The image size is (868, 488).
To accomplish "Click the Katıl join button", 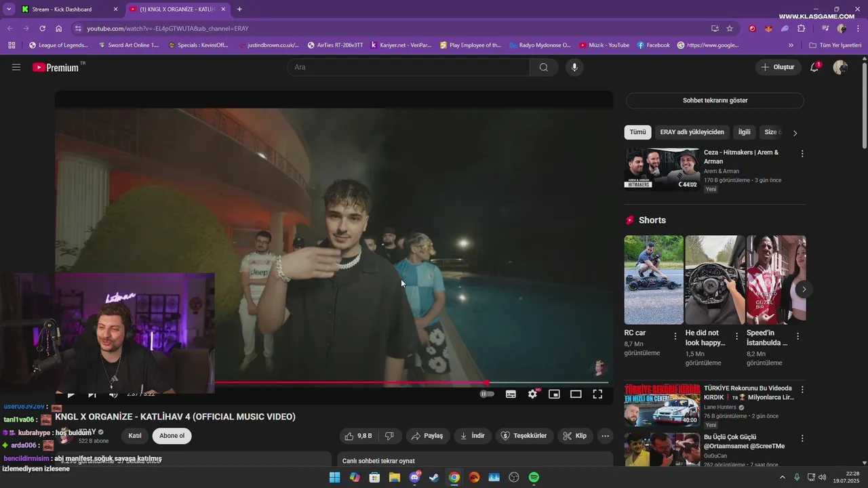I will coord(135,436).
